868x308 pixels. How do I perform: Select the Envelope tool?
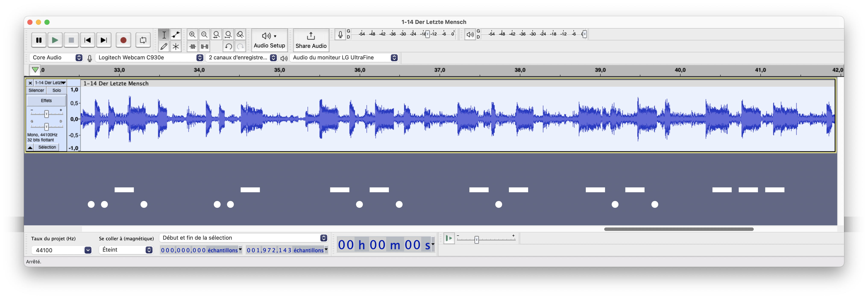176,35
